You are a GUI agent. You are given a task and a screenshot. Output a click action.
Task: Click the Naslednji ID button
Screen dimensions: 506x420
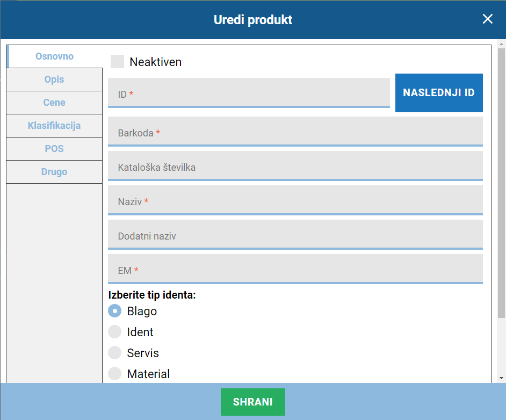pyautogui.click(x=438, y=92)
